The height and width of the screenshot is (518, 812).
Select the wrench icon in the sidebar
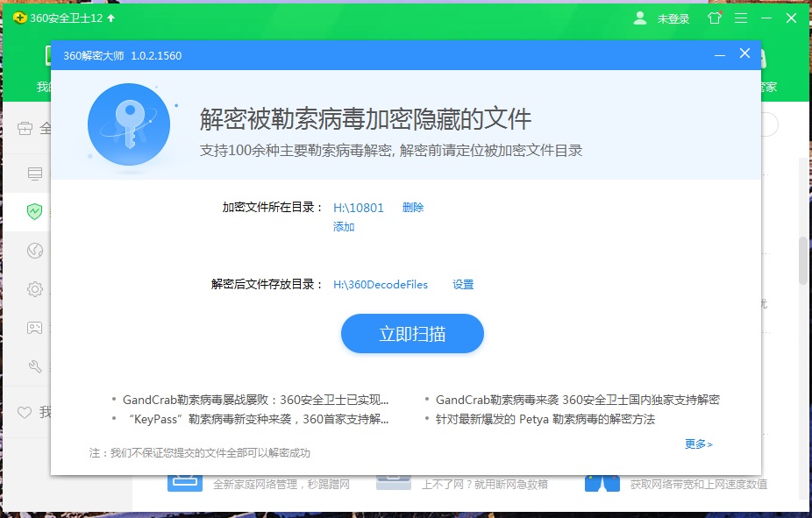click(35, 367)
